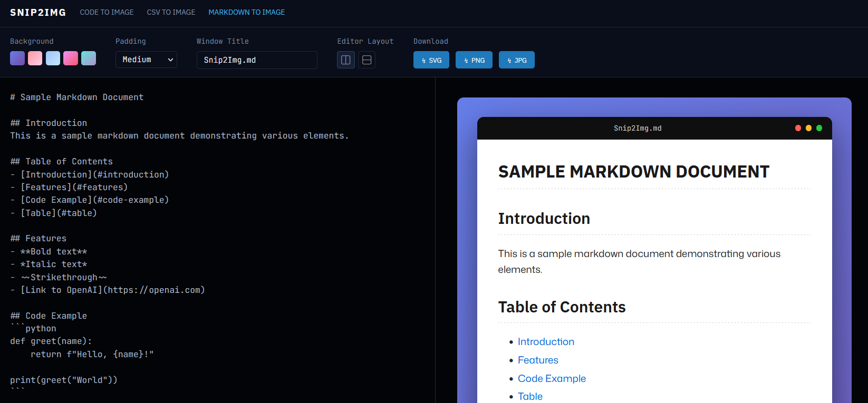Click the red dot in preview titlebar

click(798, 128)
